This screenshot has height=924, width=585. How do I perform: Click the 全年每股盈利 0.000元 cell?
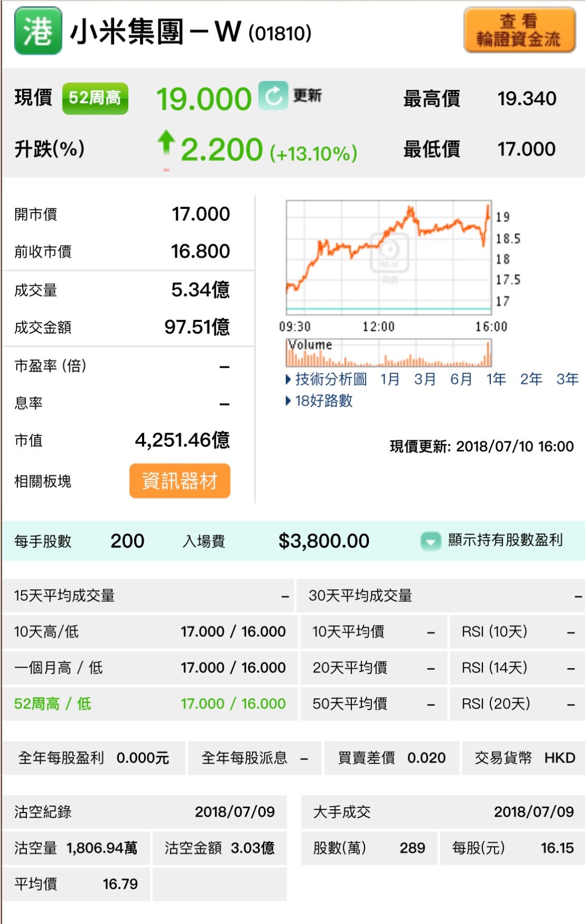pos(94,758)
